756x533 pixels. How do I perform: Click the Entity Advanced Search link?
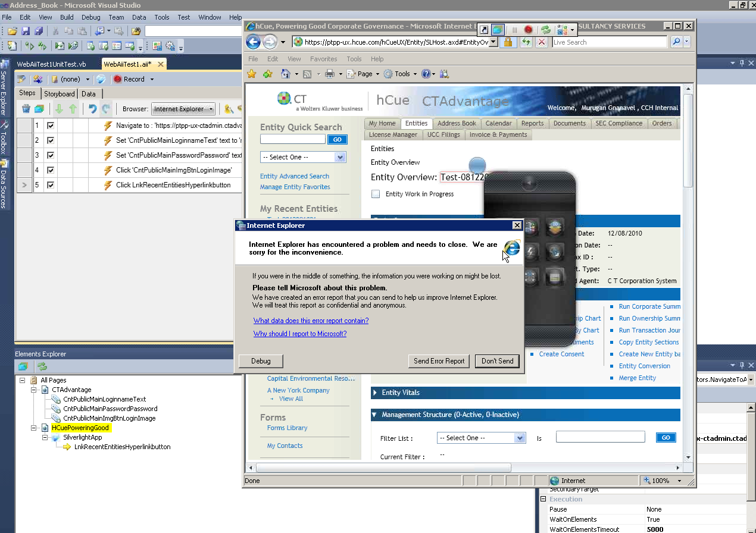[x=294, y=176]
